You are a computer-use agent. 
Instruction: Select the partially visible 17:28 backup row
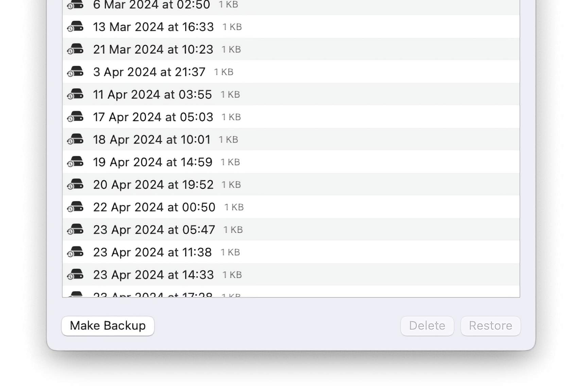[x=153, y=294]
